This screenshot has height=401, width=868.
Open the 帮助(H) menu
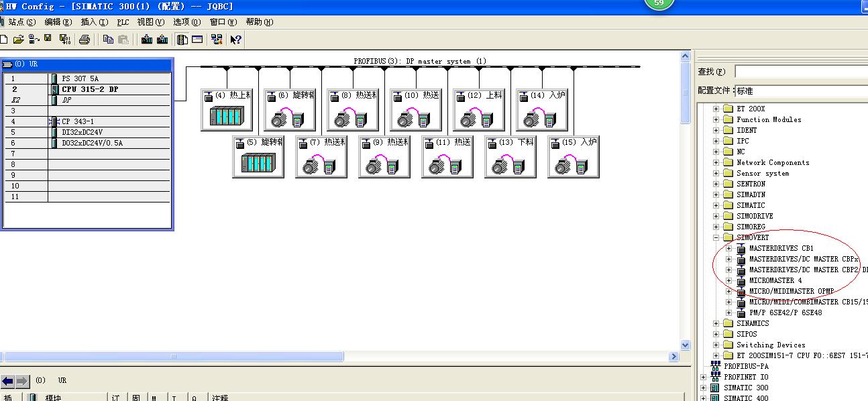point(259,22)
